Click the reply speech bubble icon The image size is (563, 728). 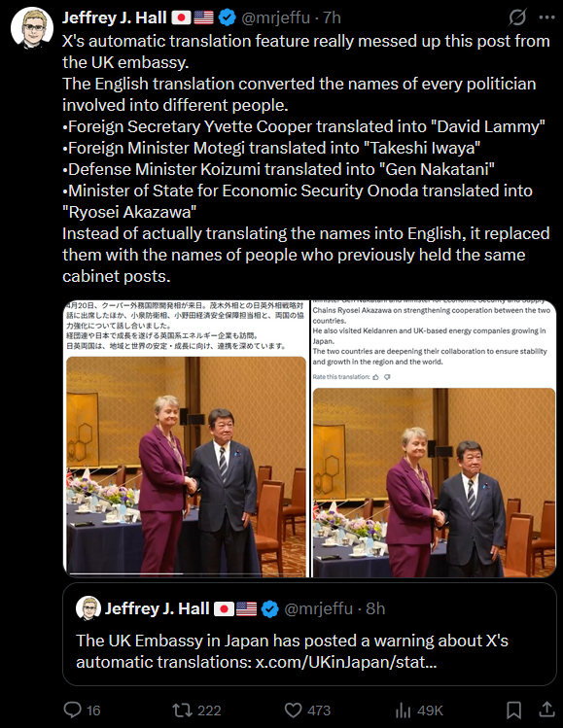73,710
